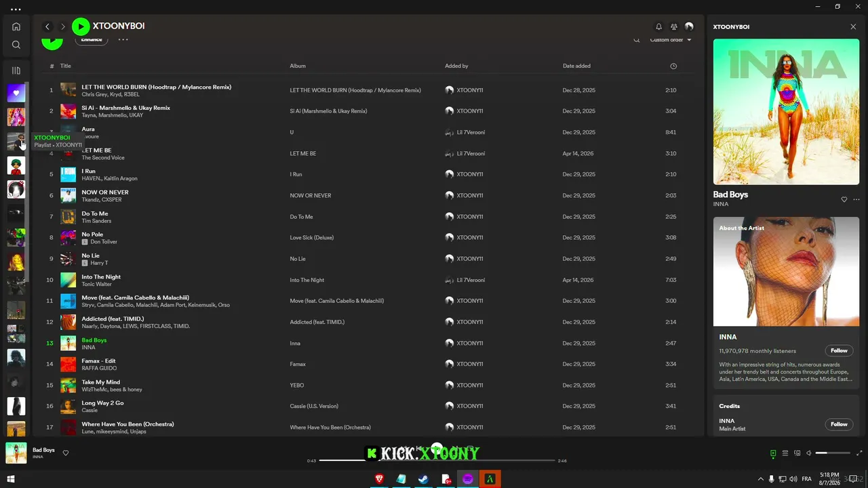Click the Famax - Edit track title
The image size is (868, 488).
(x=99, y=361)
